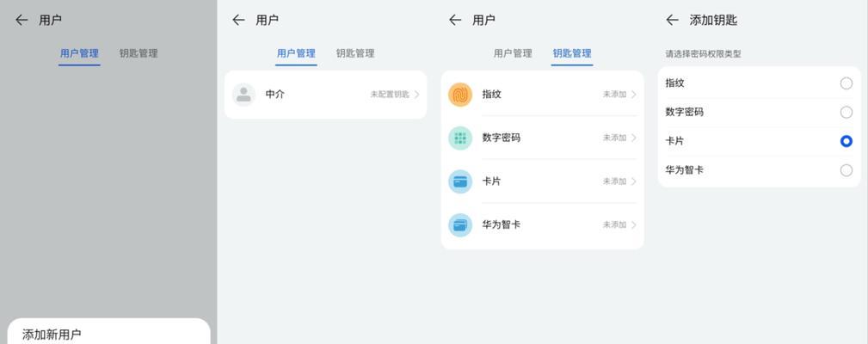Tap the 华为智卡 label in 钥匙管理 list
Screen dimensions: 868x344
pos(501,225)
